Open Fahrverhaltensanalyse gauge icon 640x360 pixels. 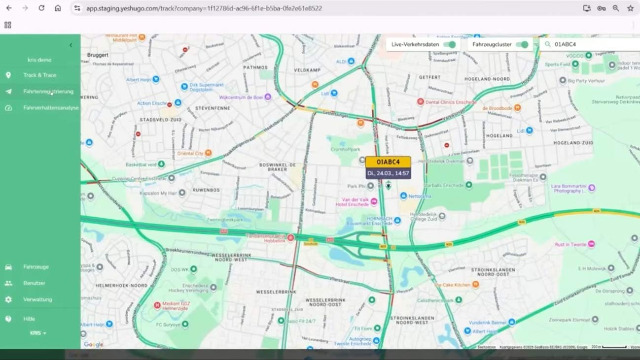[8, 108]
